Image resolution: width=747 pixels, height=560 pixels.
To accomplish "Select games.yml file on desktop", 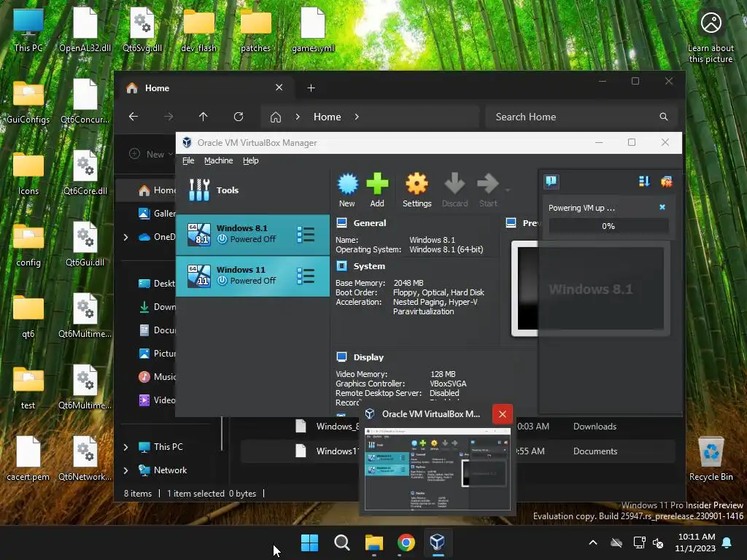I will (x=313, y=30).
